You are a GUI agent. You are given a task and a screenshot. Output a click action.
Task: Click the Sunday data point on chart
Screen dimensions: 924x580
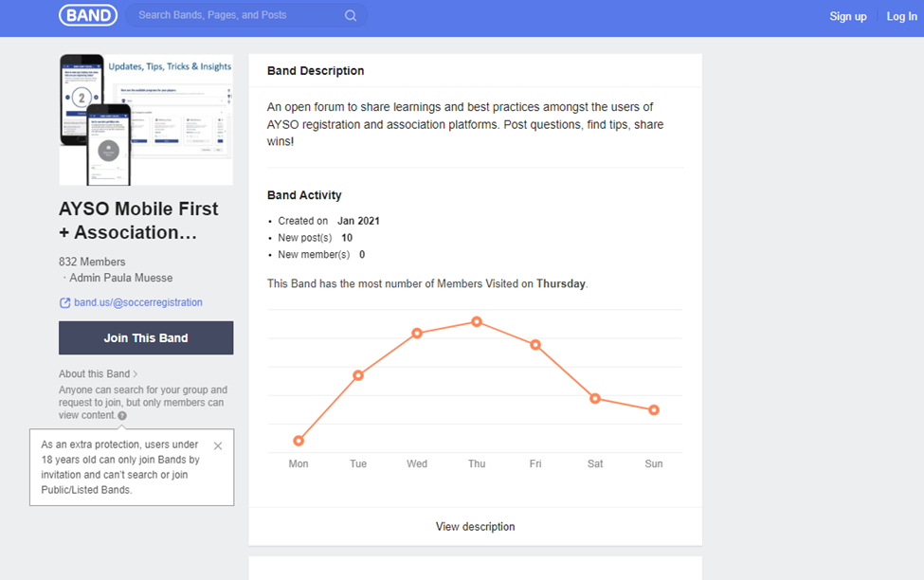[654, 409]
